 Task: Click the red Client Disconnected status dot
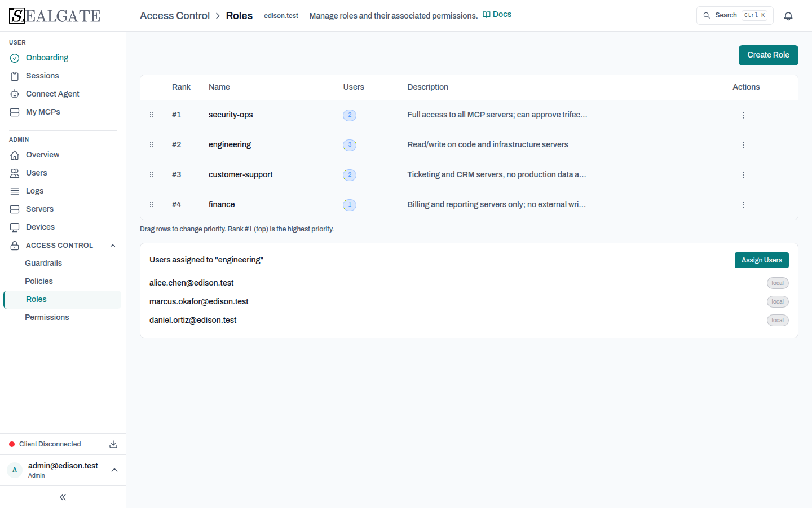coord(12,444)
